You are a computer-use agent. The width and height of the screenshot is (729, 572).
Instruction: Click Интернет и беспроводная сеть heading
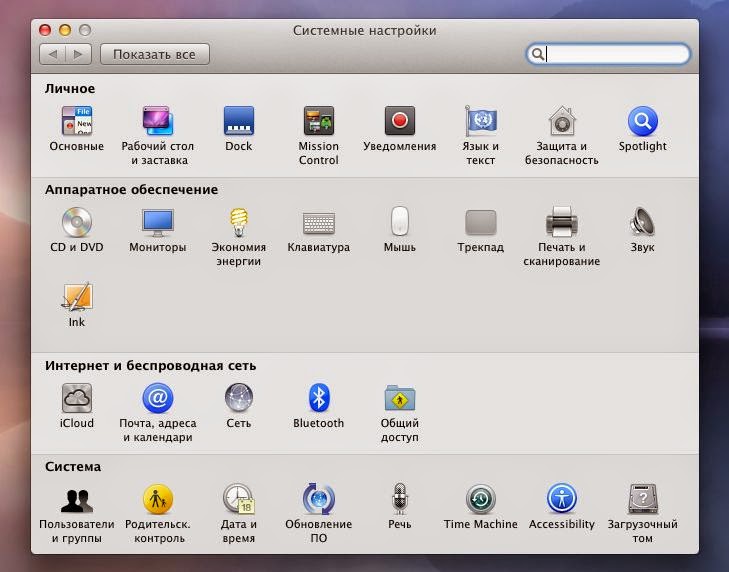(151, 366)
